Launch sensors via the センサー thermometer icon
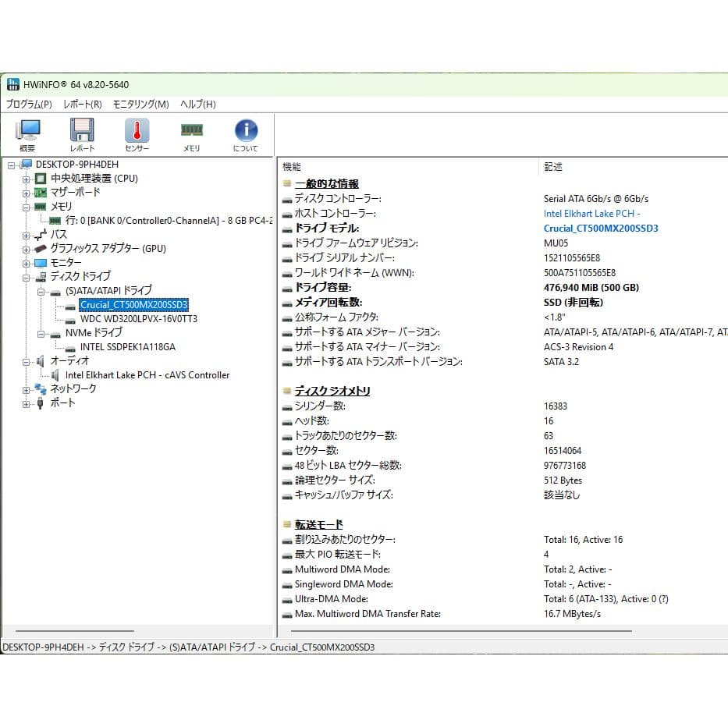Viewport: 728px width, 727px height. pyautogui.click(x=136, y=129)
